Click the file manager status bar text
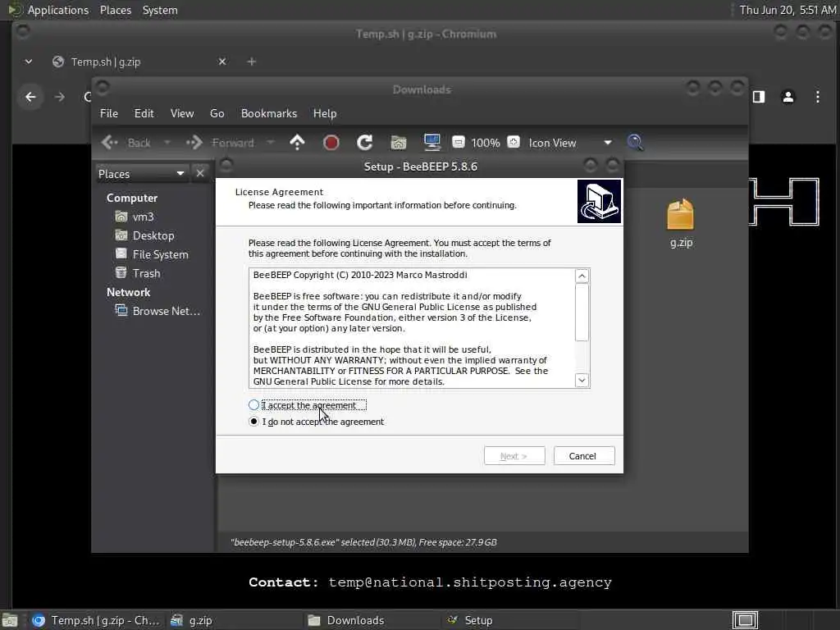 (x=363, y=542)
